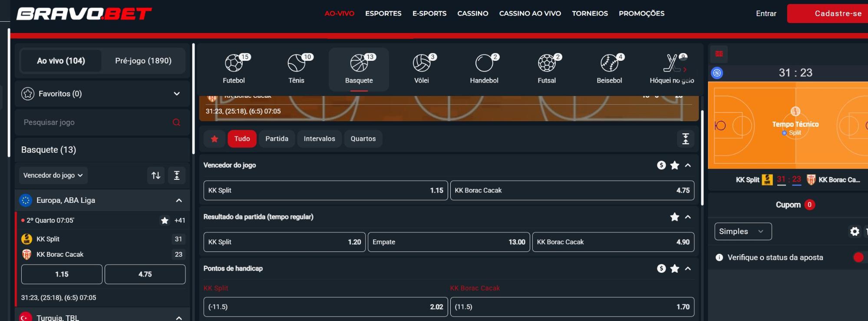Open the coupon settings gear icon
This screenshot has width=868, height=321.
(855, 232)
